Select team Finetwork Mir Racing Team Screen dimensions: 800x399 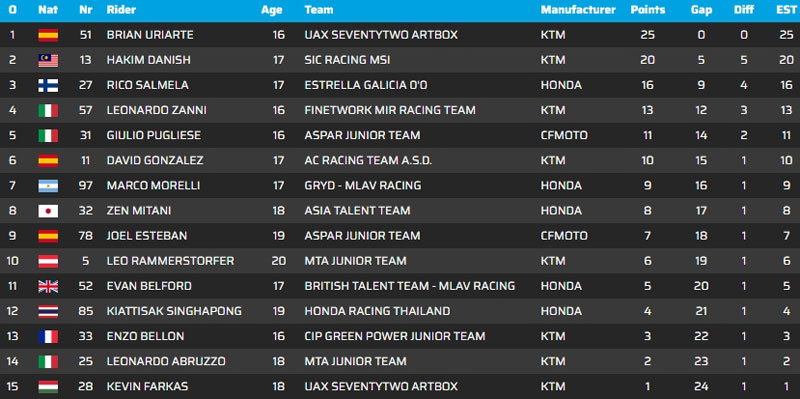point(390,110)
